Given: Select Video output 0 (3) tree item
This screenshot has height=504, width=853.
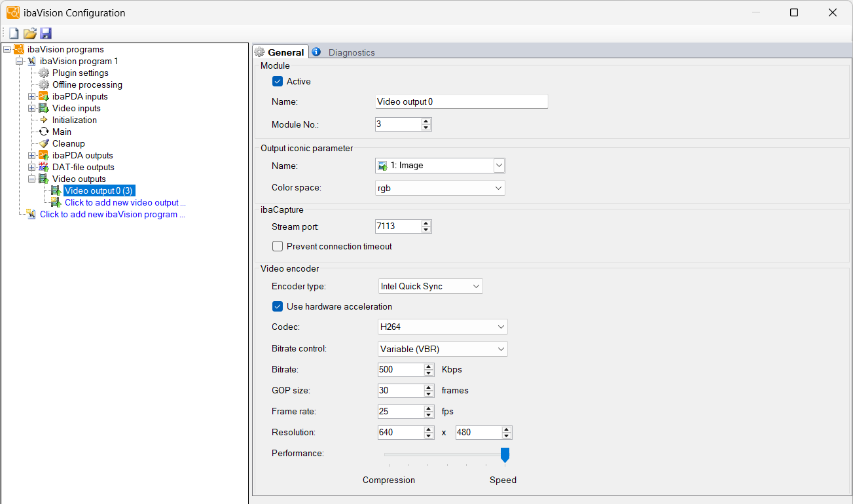Looking at the screenshot, I should coord(100,190).
